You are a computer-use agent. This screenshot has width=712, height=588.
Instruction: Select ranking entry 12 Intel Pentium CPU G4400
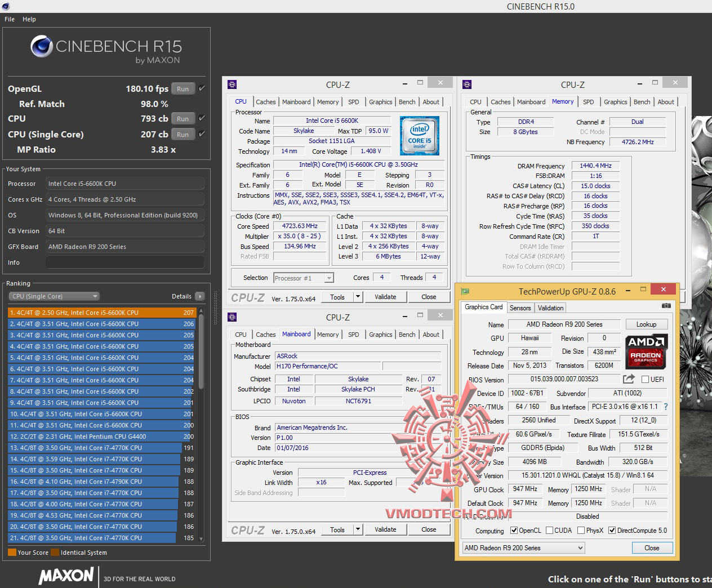pos(101,436)
